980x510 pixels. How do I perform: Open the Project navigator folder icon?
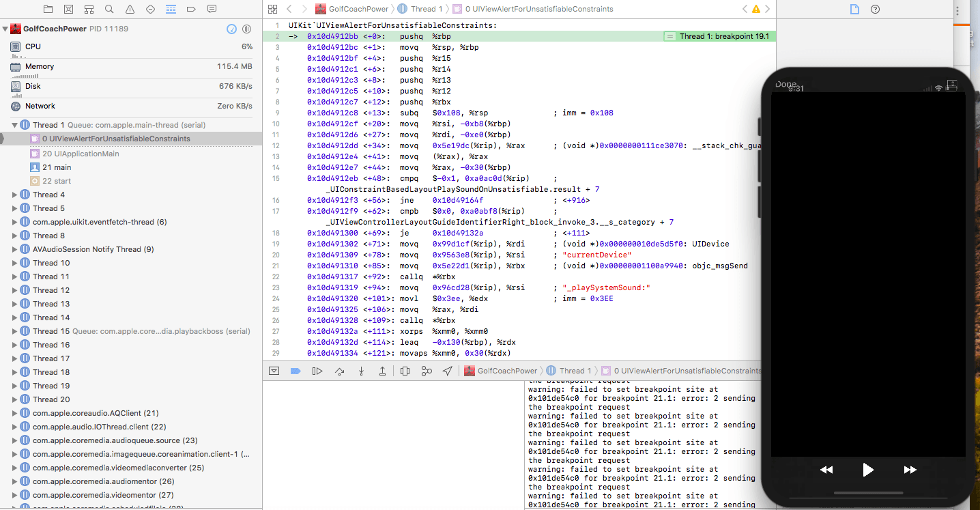click(x=48, y=9)
